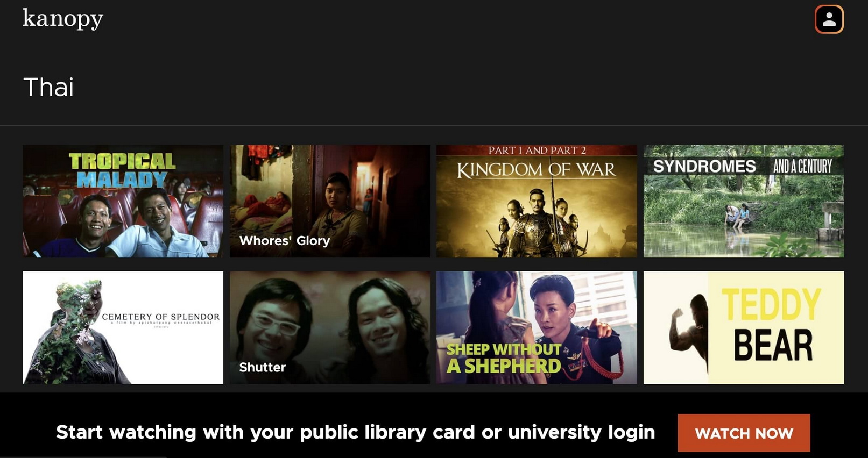Open the Tropical Malady film thumbnail
The height and width of the screenshot is (458, 868).
point(123,201)
